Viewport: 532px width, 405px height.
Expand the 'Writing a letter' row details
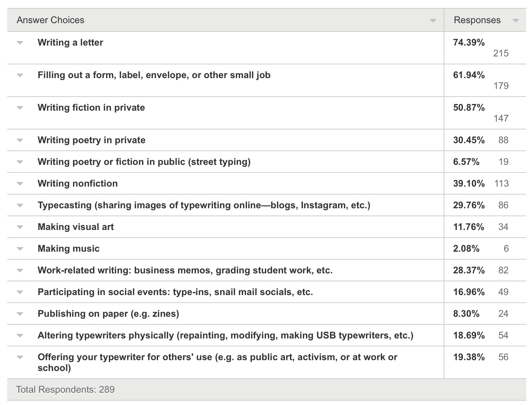(x=19, y=42)
